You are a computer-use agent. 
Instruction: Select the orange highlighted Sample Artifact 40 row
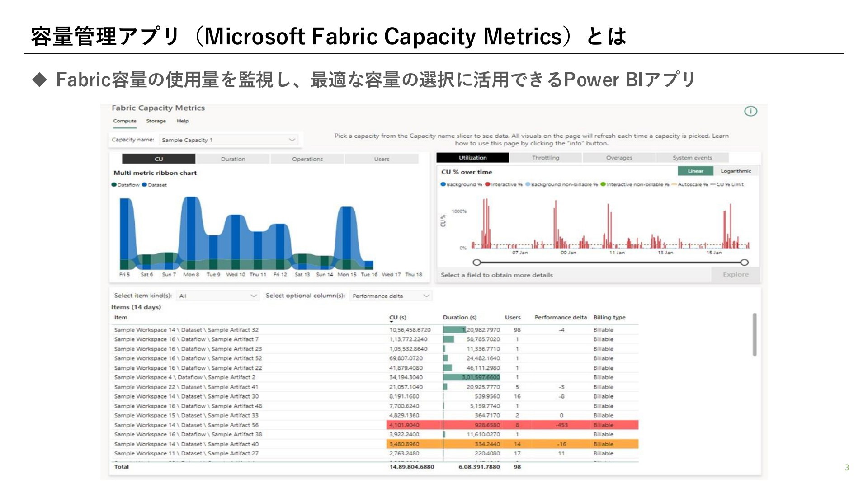click(x=375, y=444)
